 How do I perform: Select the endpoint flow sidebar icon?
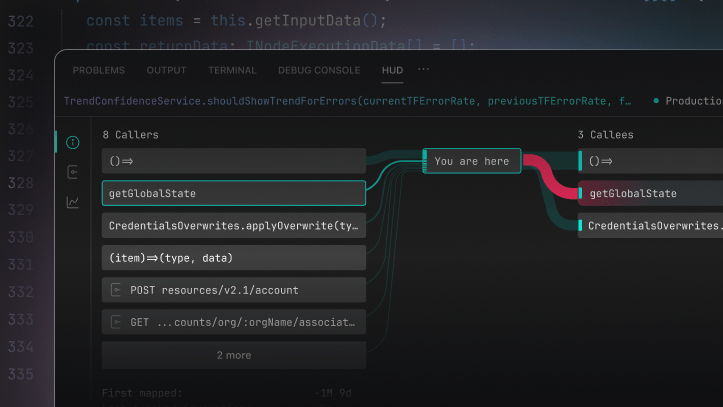(73, 172)
